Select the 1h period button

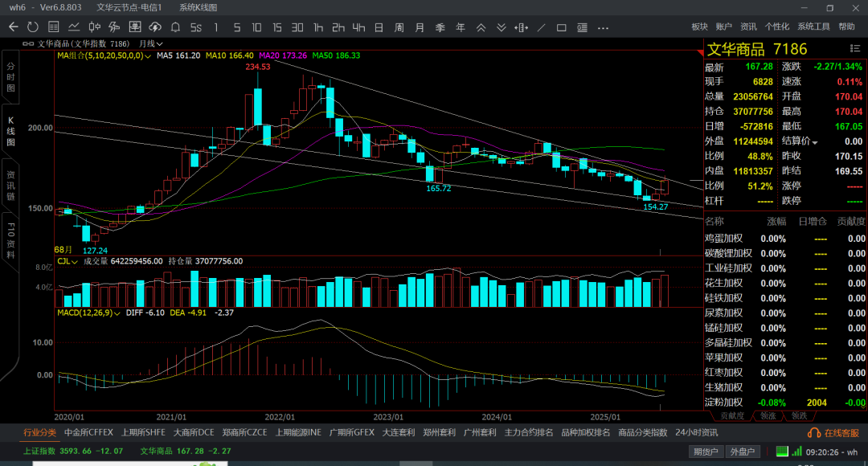tap(318, 27)
